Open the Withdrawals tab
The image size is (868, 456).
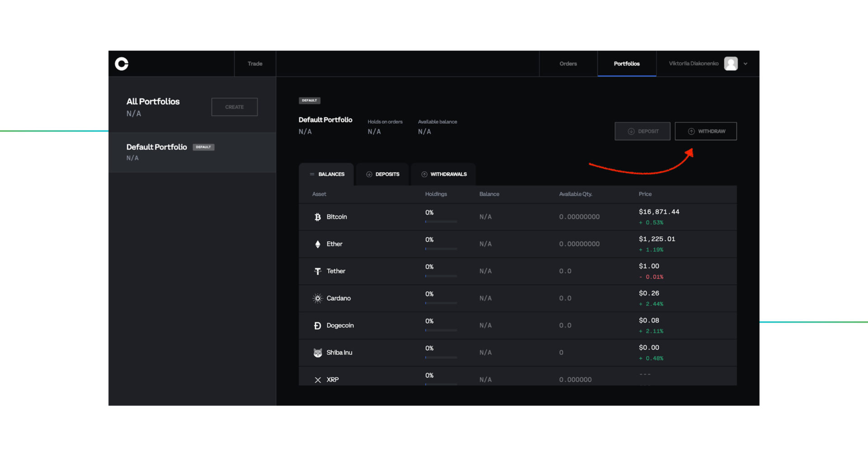click(443, 174)
